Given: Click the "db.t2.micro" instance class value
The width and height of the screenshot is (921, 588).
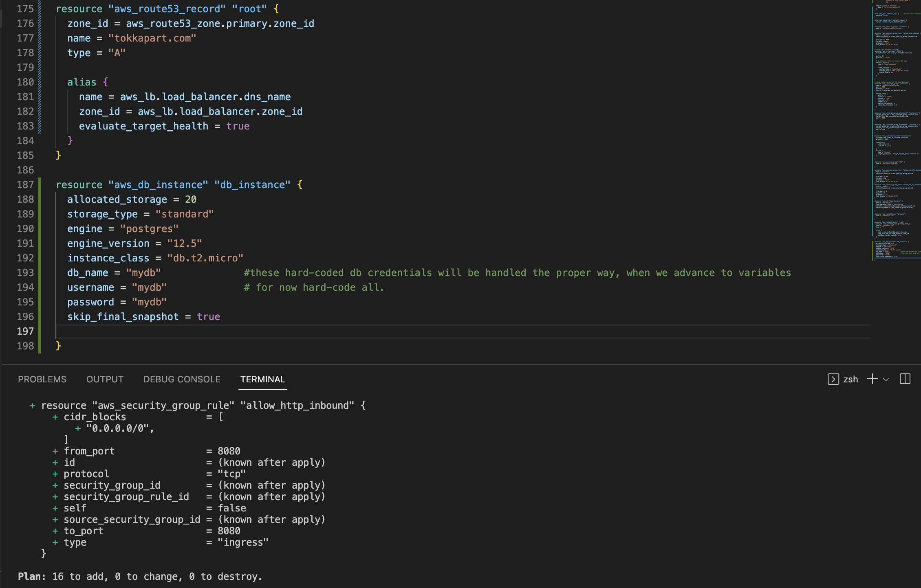Looking at the screenshot, I should [x=205, y=258].
